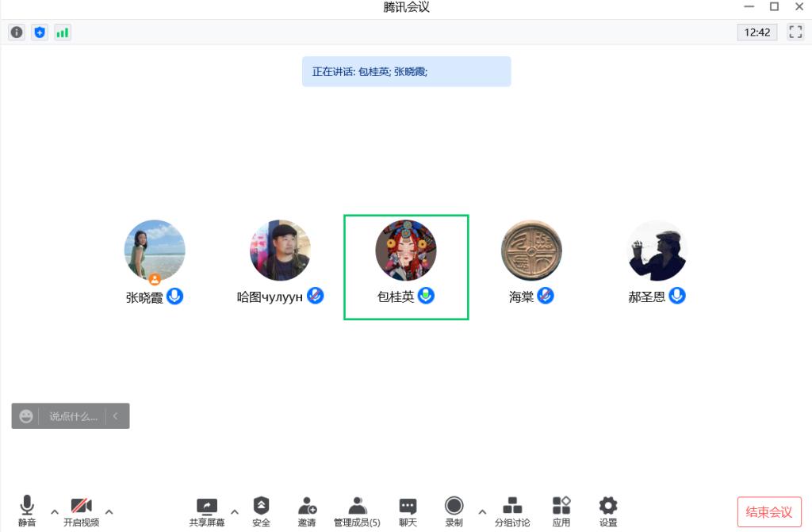Open the 安全 security options

pos(261,511)
